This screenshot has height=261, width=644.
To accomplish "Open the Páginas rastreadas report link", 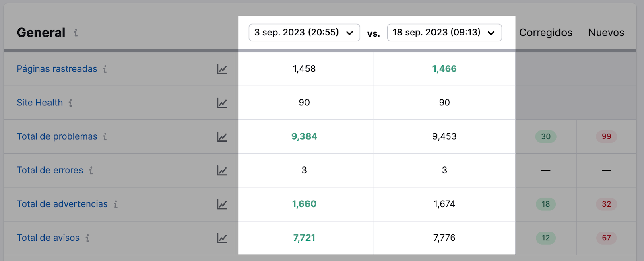I will click(56, 69).
